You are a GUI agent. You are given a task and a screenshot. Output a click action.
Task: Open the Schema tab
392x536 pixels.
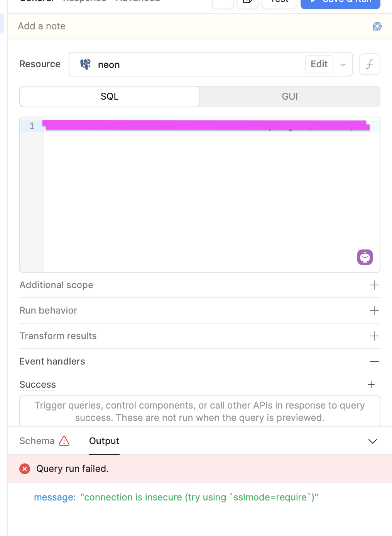pos(37,441)
